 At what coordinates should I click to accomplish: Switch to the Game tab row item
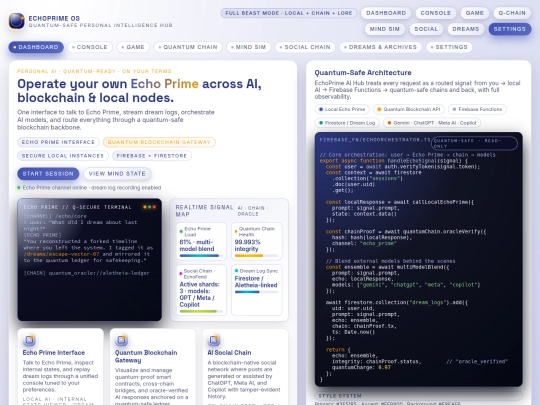pos(133,47)
